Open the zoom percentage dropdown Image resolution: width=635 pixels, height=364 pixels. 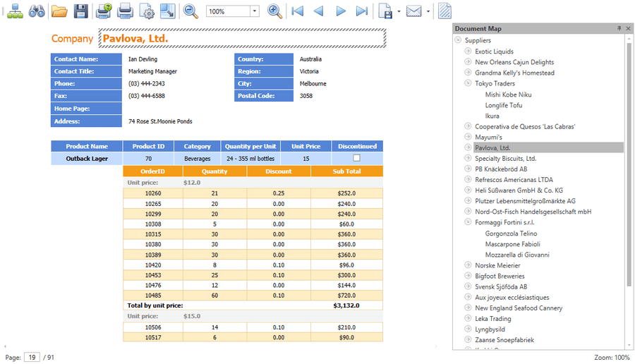pos(254,11)
